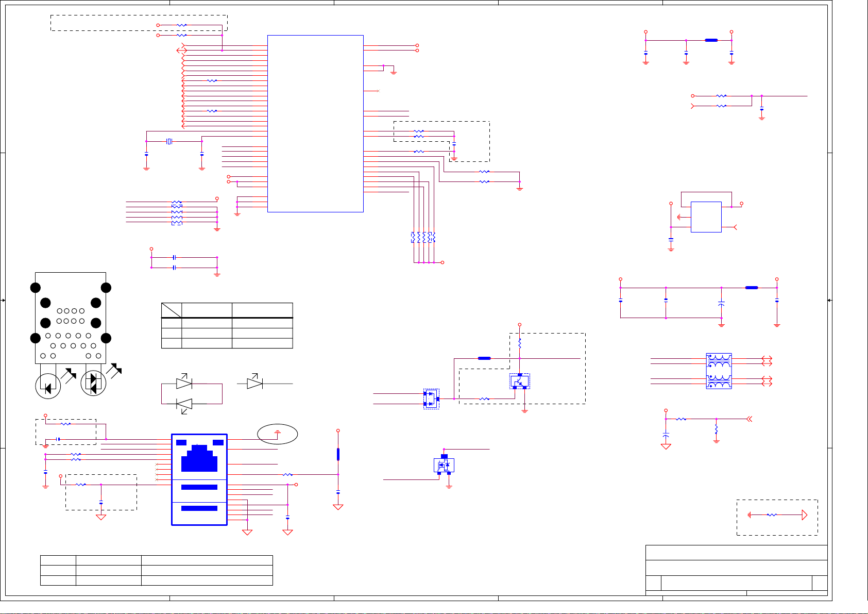Select the NPN transistor symbol in the dashed box

coord(520,381)
